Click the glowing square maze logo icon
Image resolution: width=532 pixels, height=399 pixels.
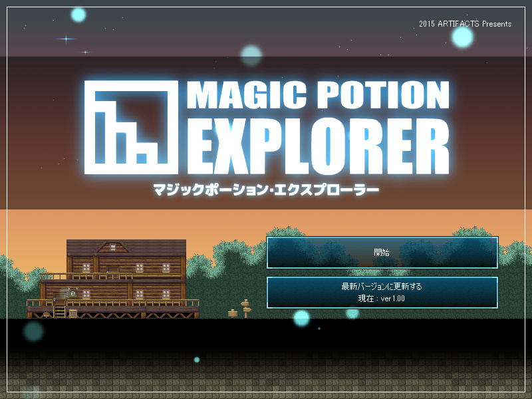(132, 124)
